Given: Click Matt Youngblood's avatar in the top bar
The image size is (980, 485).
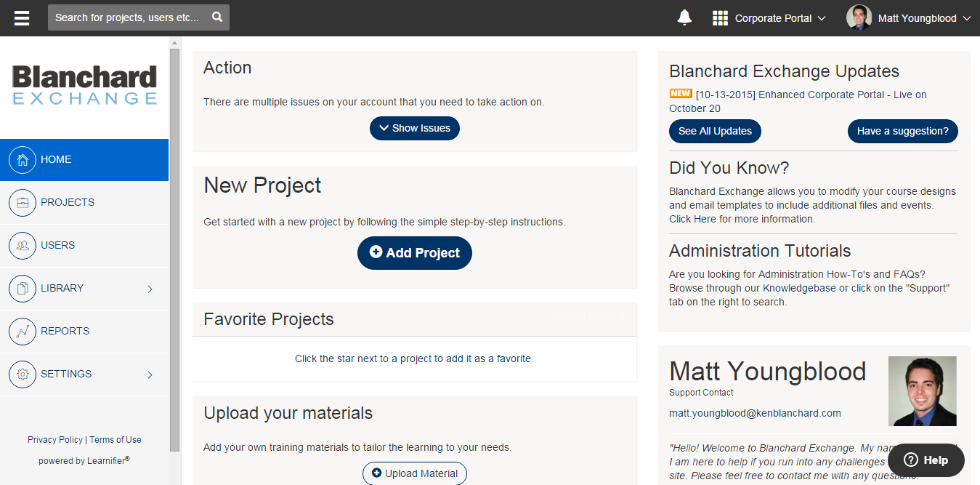Looking at the screenshot, I should (859, 17).
